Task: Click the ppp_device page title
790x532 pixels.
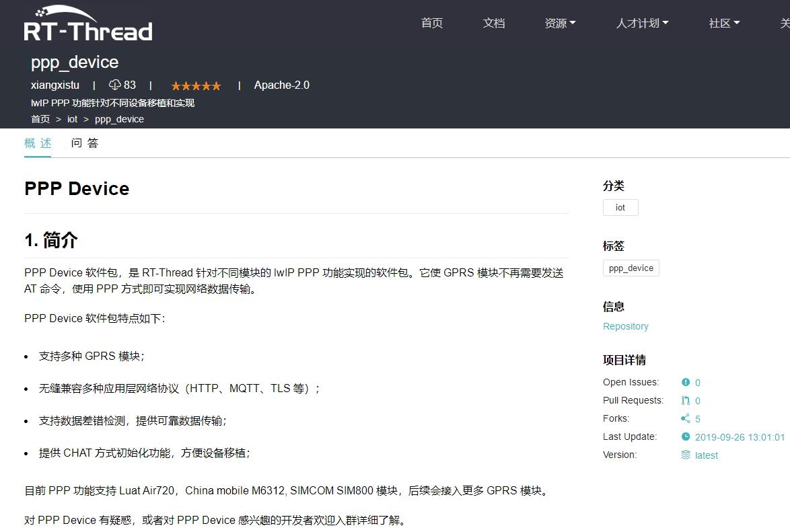Action: pos(75,63)
